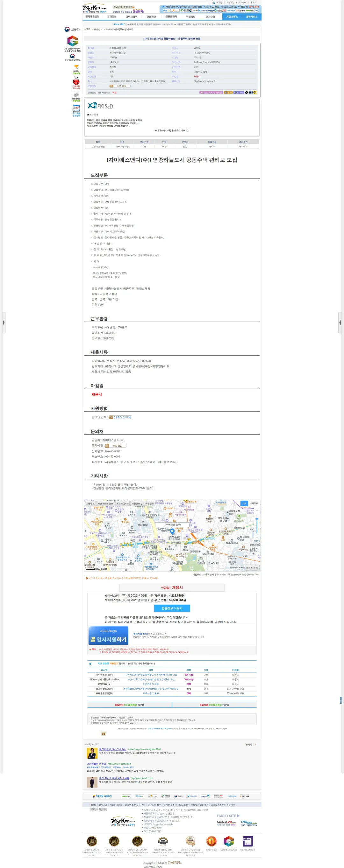This screenshot has height=868, width=344.
Task: Click the 고객센터 link in header
Action: [242, 2]
